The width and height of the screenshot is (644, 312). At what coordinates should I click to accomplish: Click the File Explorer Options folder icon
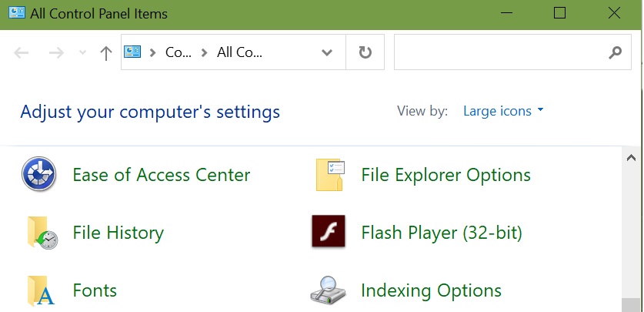pyautogui.click(x=330, y=175)
